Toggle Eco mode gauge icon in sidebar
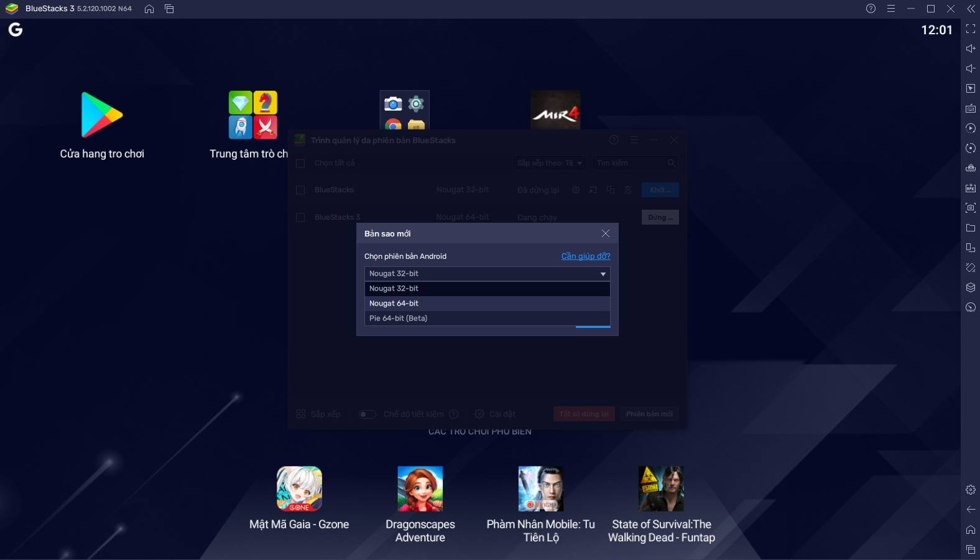Screen dimensions: 980x560 (971, 307)
